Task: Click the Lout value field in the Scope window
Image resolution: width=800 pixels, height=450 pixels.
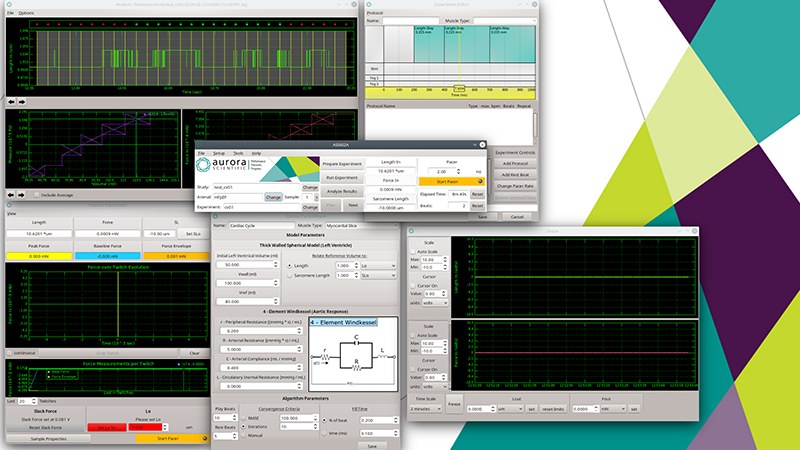Action: click(479, 409)
